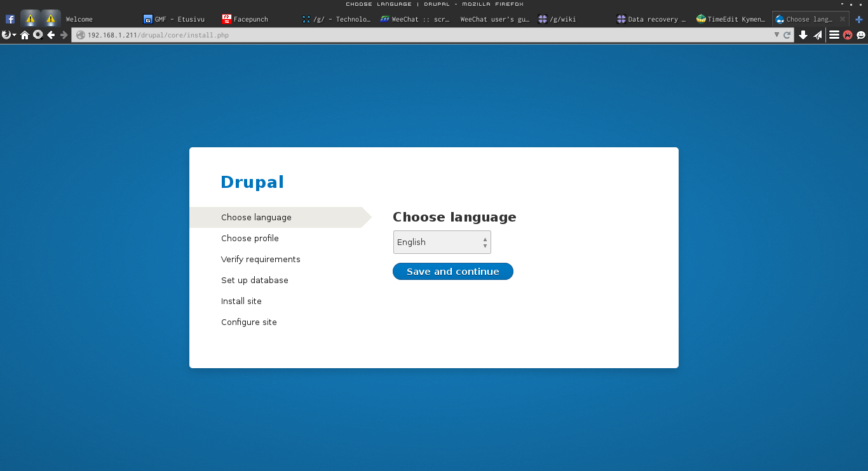868x471 pixels.
Task: Click the Save and continue button
Action: point(453,272)
